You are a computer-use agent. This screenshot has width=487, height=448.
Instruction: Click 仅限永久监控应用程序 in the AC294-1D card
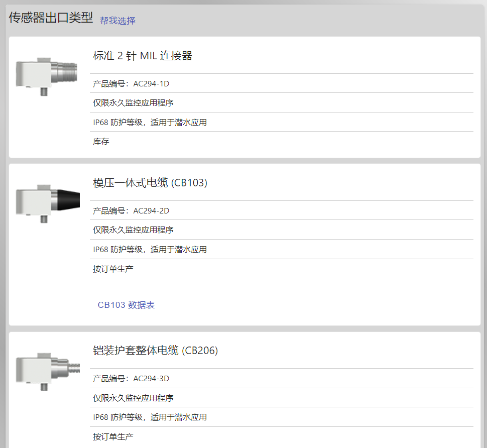click(x=133, y=103)
